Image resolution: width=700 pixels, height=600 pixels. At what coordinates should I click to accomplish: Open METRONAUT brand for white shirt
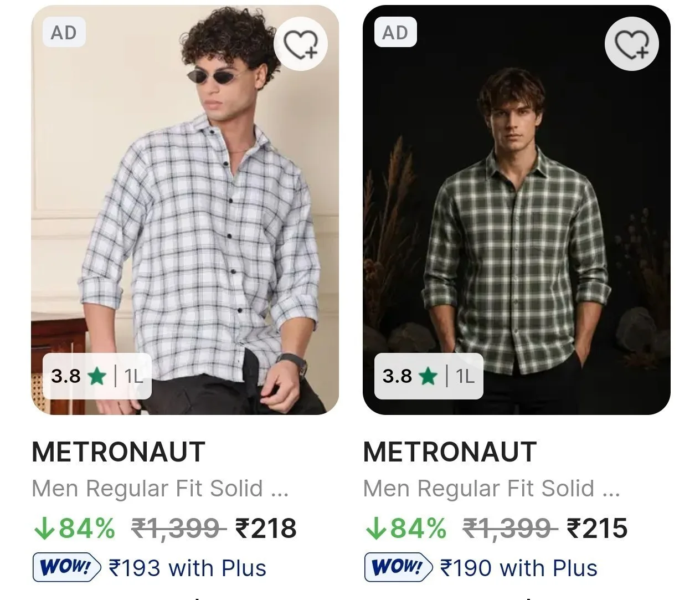(119, 452)
